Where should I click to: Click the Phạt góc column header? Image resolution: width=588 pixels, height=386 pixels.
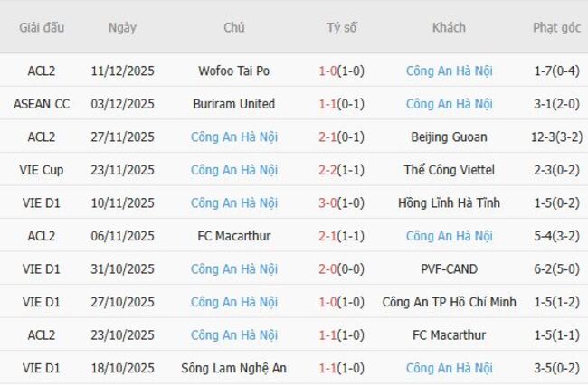(x=556, y=27)
